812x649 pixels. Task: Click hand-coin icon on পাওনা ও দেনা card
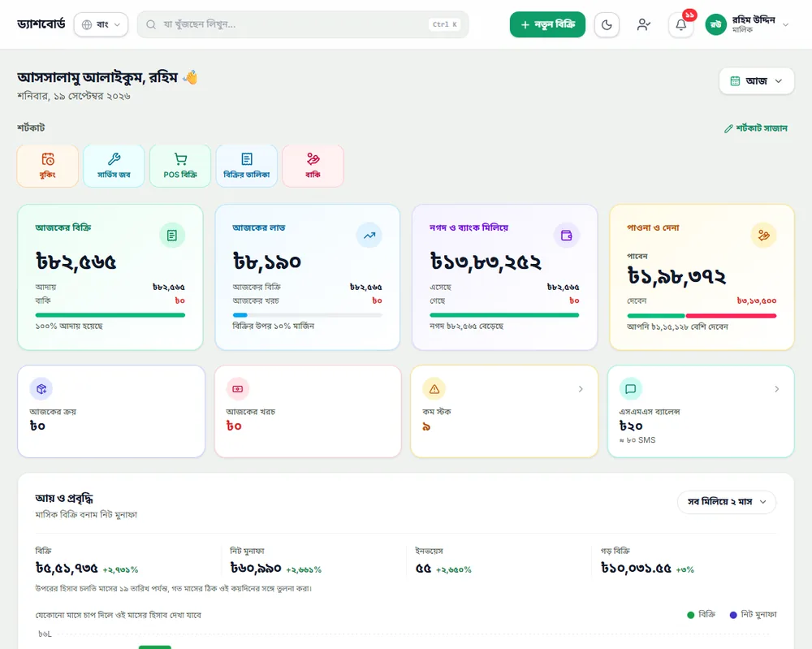click(x=764, y=236)
